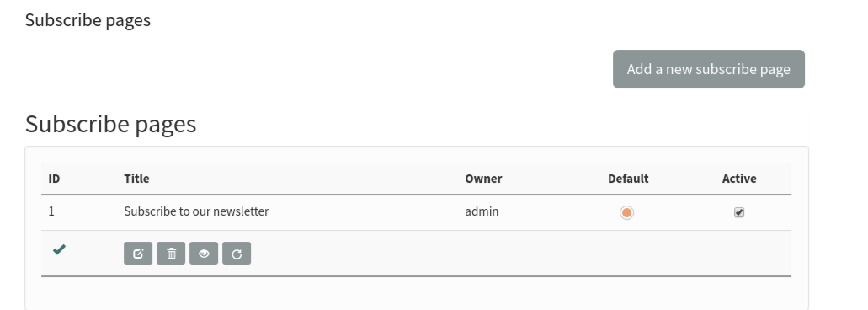Click the empty action row area beside the icons
Viewport: 868px width, 310px height.
coord(520,254)
